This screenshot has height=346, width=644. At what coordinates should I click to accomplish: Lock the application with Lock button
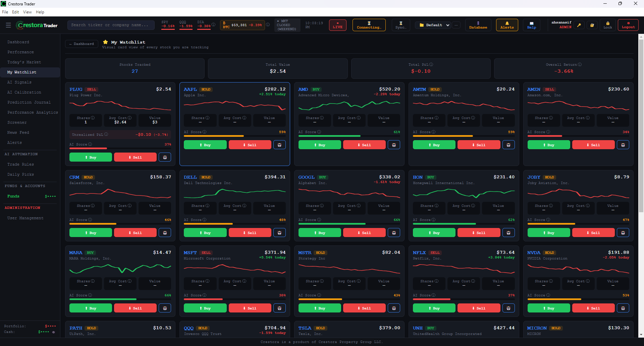point(607,25)
